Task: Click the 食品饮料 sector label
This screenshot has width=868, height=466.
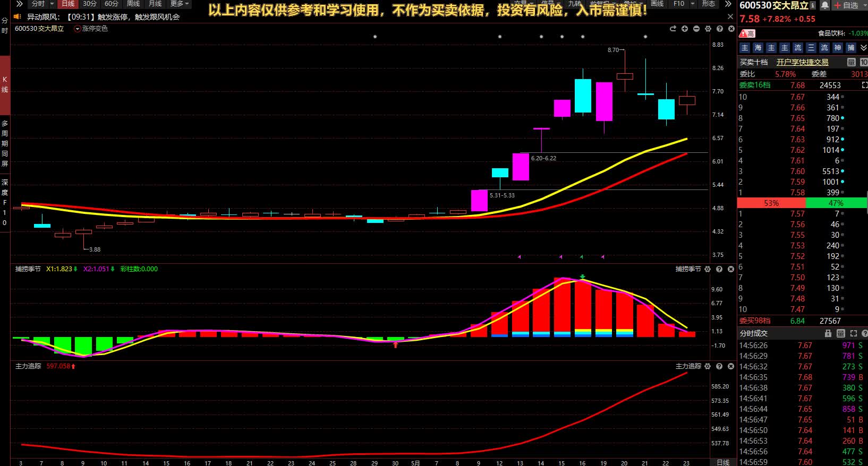Action: (831, 33)
